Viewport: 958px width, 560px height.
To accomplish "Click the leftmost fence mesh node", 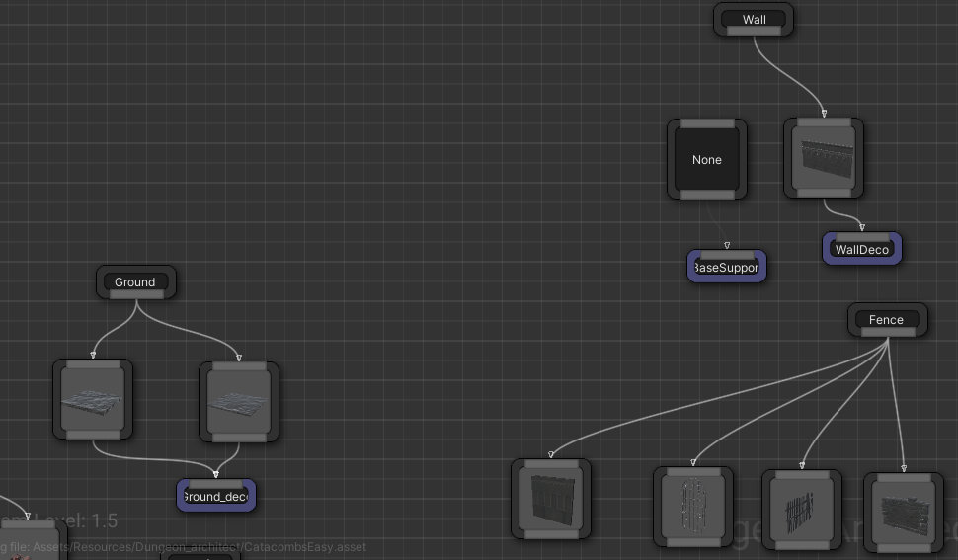I will [551, 500].
